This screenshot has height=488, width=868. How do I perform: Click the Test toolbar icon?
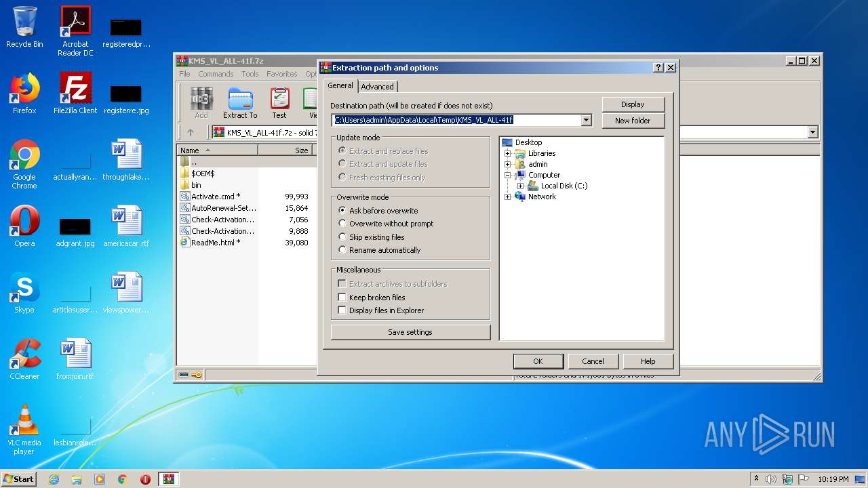pos(279,103)
